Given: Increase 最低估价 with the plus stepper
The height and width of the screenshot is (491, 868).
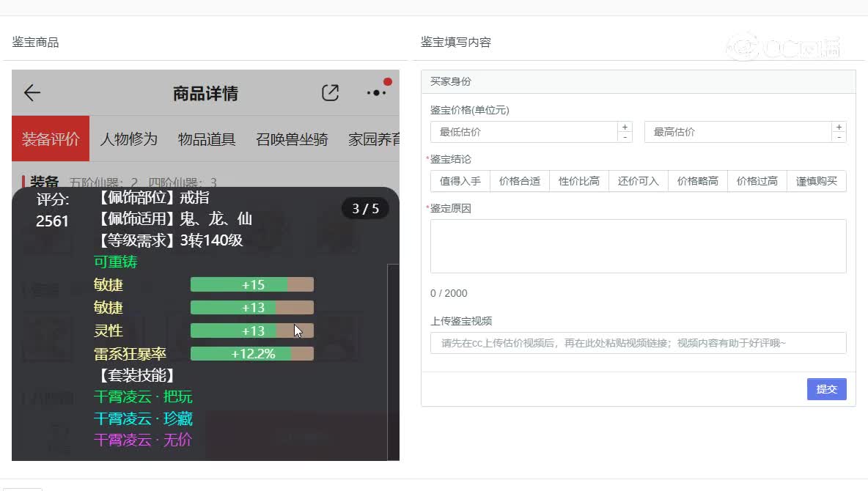Looking at the screenshot, I should pyautogui.click(x=625, y=127).
